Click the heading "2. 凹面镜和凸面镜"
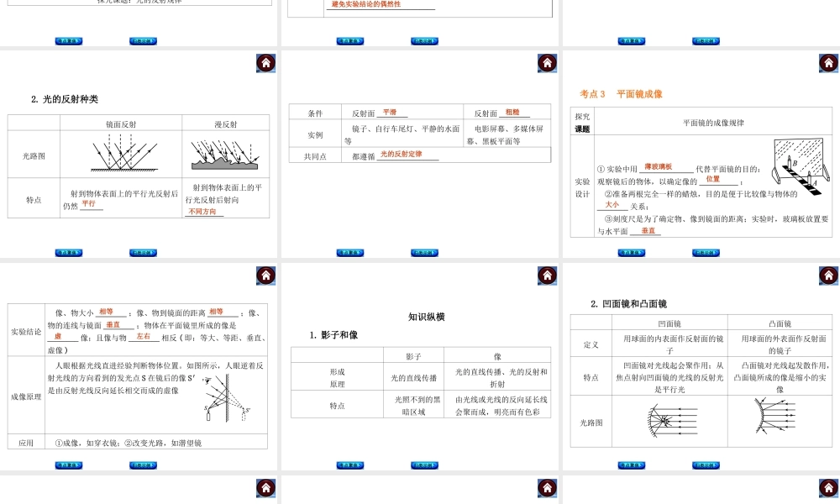The height and width of the screenshot is (504, 840). click(628, 304)
